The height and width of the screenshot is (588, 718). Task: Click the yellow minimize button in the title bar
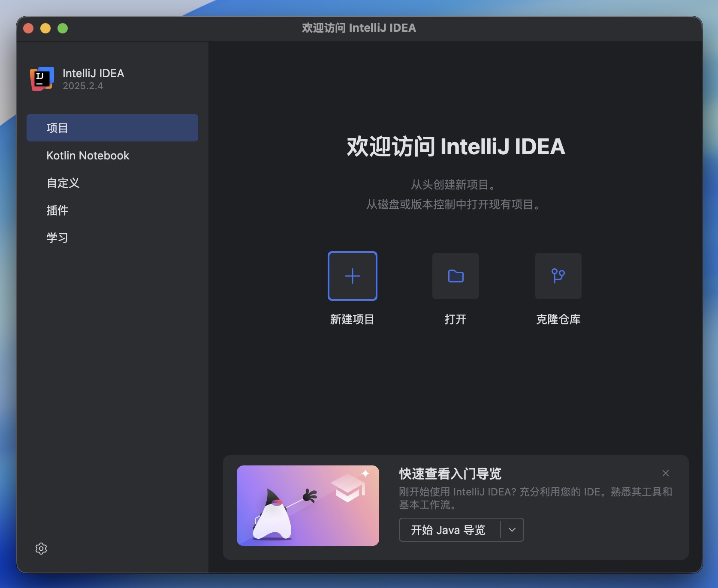coord(45,28)
